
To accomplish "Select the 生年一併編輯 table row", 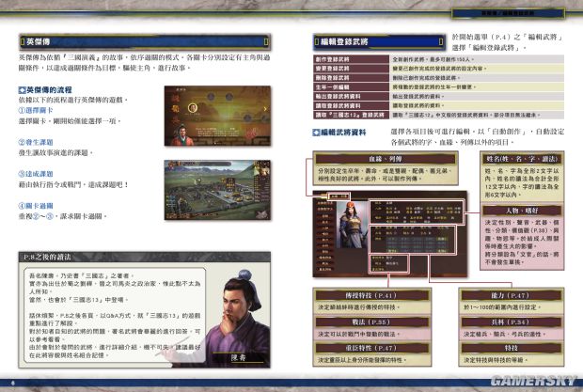I will (439, 87).
